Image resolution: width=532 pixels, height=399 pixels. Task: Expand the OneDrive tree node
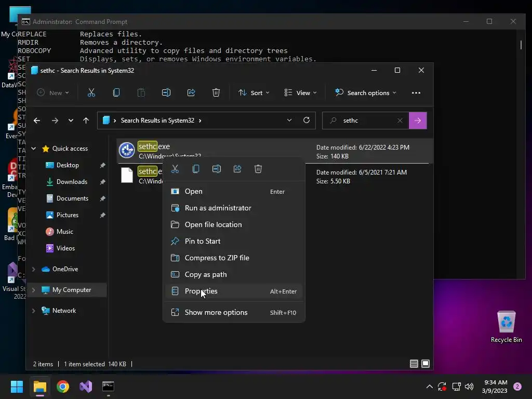point(34,269)
